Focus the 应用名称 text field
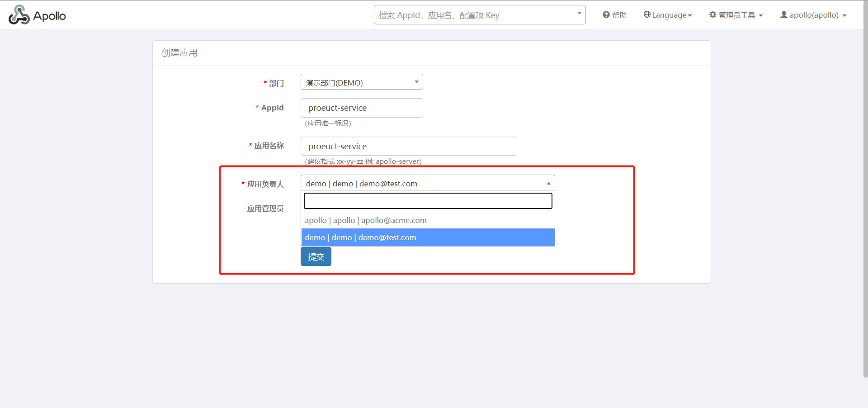 click(x=408, y=146)
